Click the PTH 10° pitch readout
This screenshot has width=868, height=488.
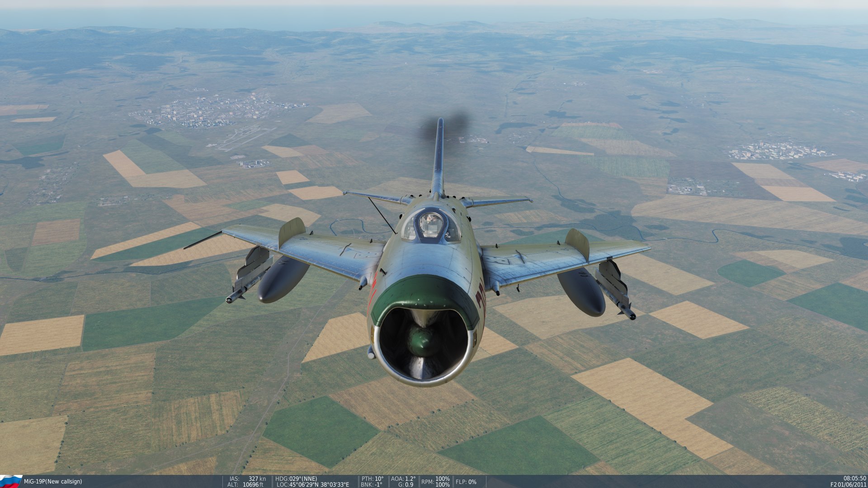pos(372,479)
